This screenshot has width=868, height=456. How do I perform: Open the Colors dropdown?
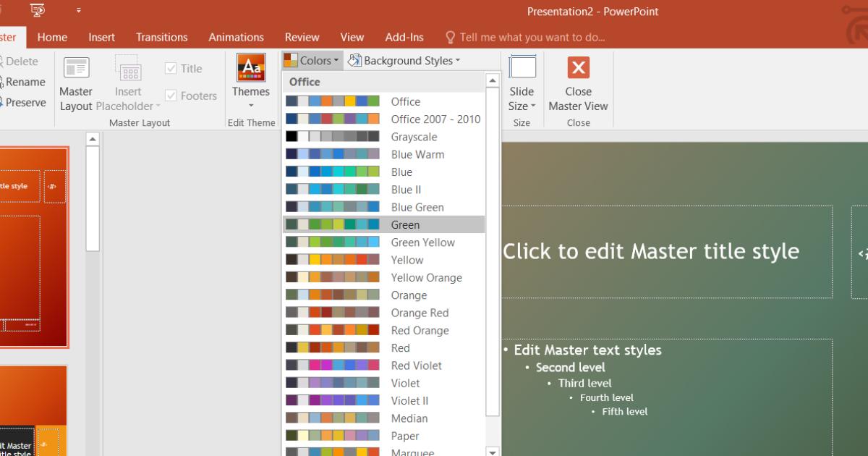point(312,60)
